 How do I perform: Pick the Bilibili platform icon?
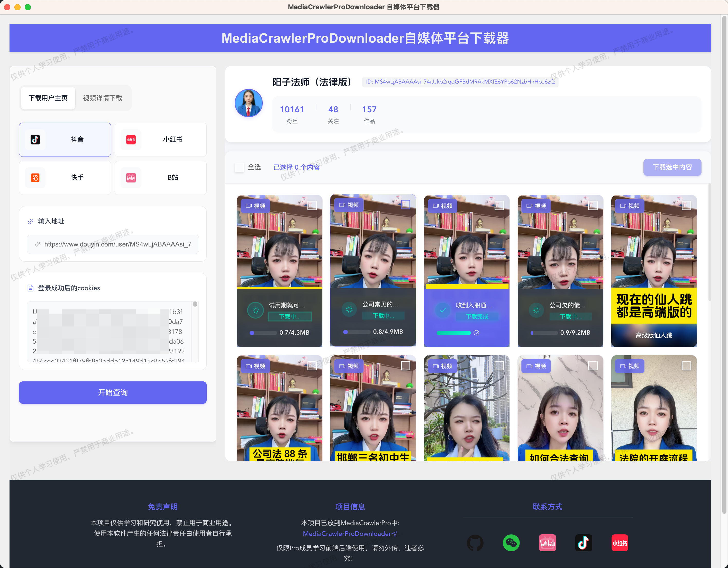[x=131, y=177]
